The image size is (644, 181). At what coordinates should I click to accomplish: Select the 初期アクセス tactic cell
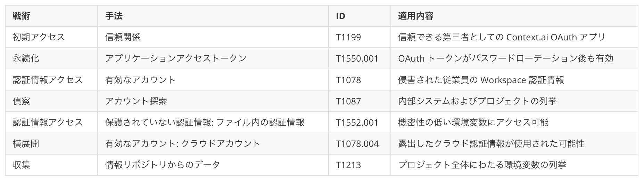(39, 37)
